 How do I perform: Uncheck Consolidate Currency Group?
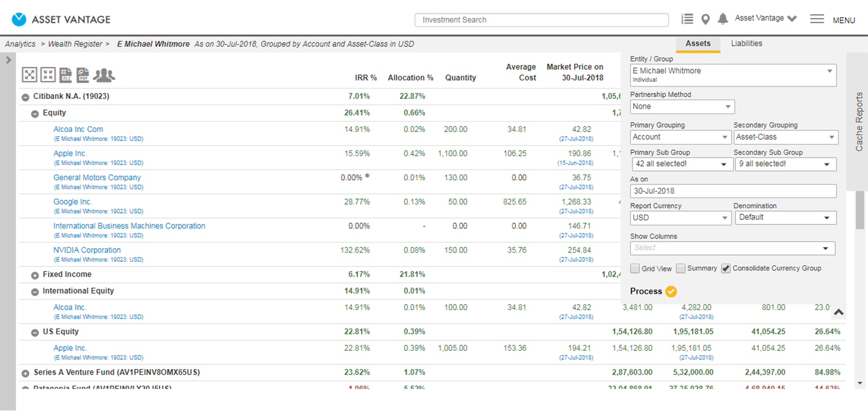tap(726, 269)
